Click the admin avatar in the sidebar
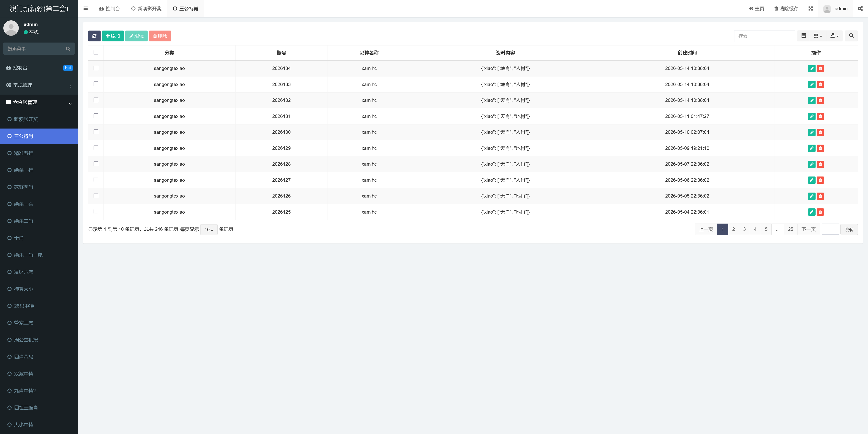 pyautogui.click(x=11, y=28)
